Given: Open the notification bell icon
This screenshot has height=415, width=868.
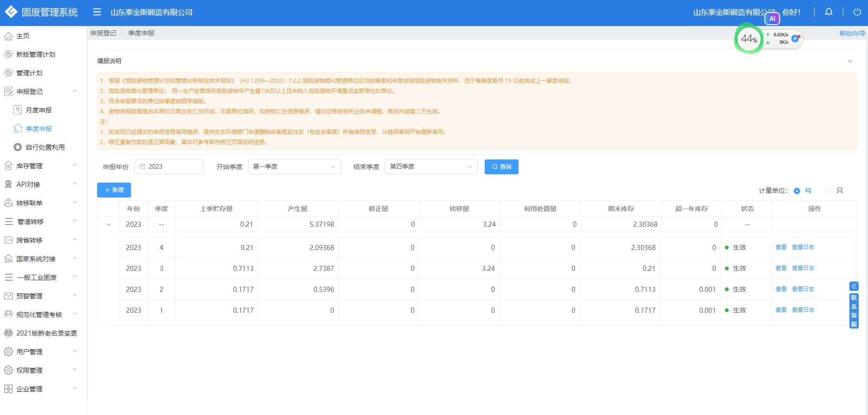Looking at the screenshot, I should 829,12.
